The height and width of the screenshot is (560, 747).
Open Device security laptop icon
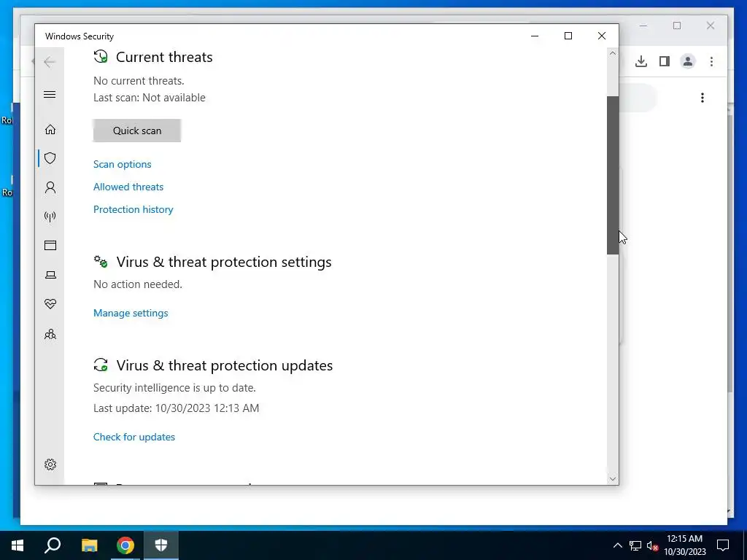click(x=50, y=275)
